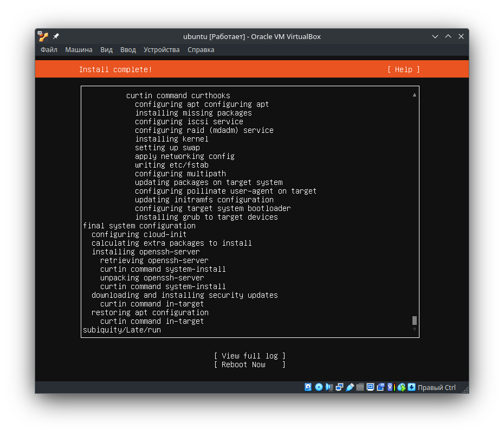
Task: Select View full log
Action: coord(250,356)
